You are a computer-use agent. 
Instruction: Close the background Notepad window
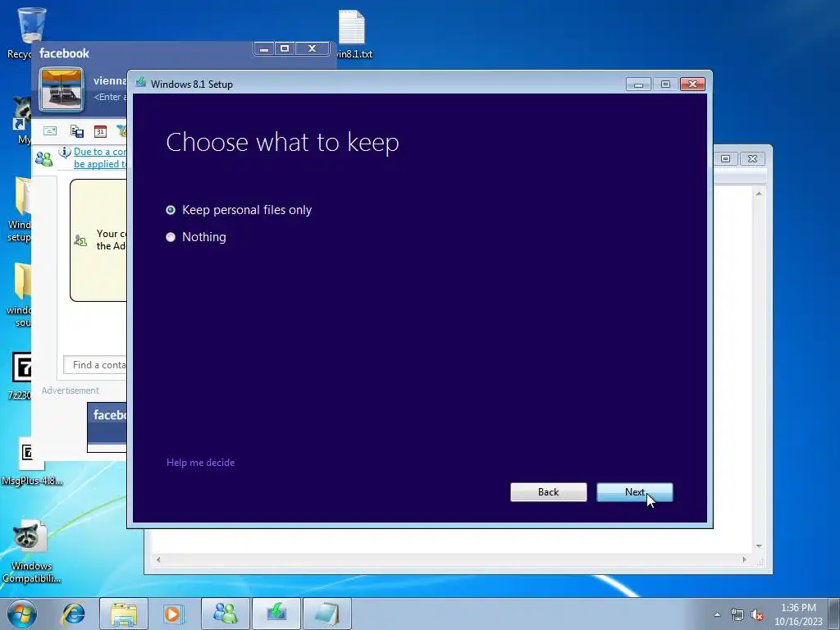point(752,158)
